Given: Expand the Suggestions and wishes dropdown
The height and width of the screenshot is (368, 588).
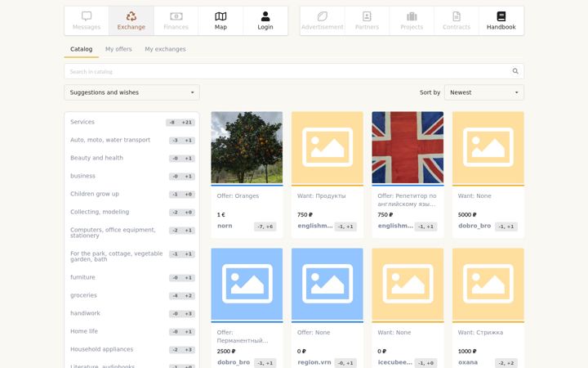Looking at the screenshot, I should pyautogui.click(x=131, y=92).
